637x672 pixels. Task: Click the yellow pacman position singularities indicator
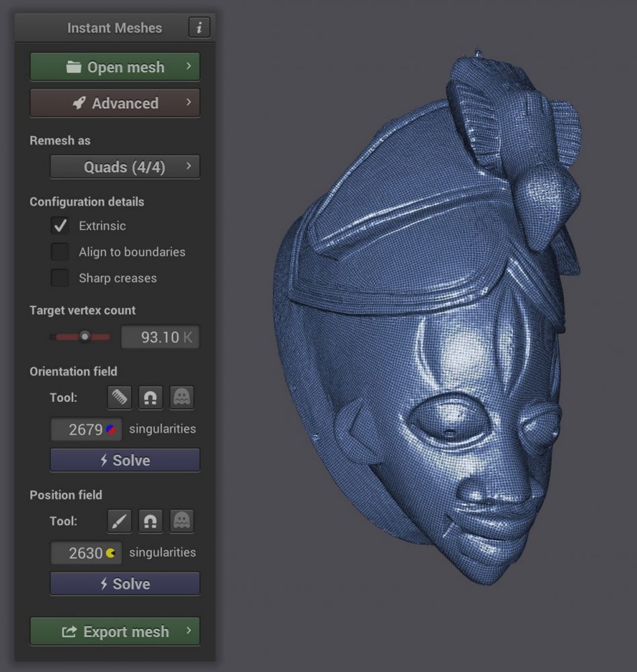(x=111, y=553)
